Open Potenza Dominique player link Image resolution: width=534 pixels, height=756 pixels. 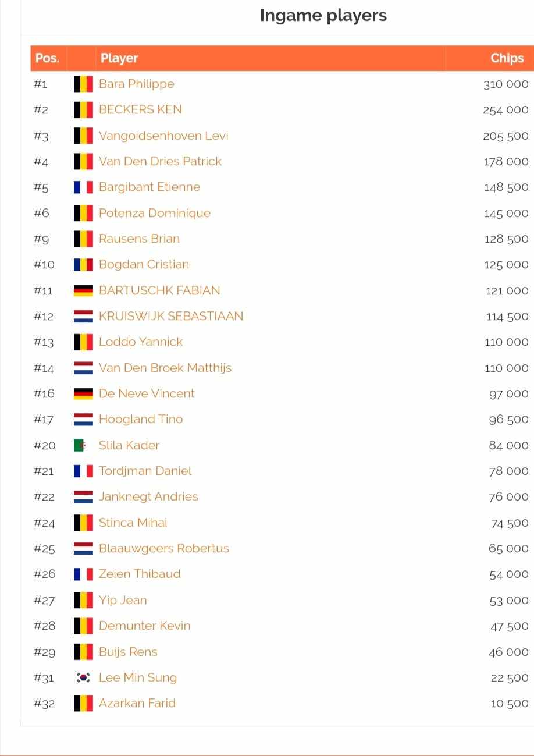(155, 213)
